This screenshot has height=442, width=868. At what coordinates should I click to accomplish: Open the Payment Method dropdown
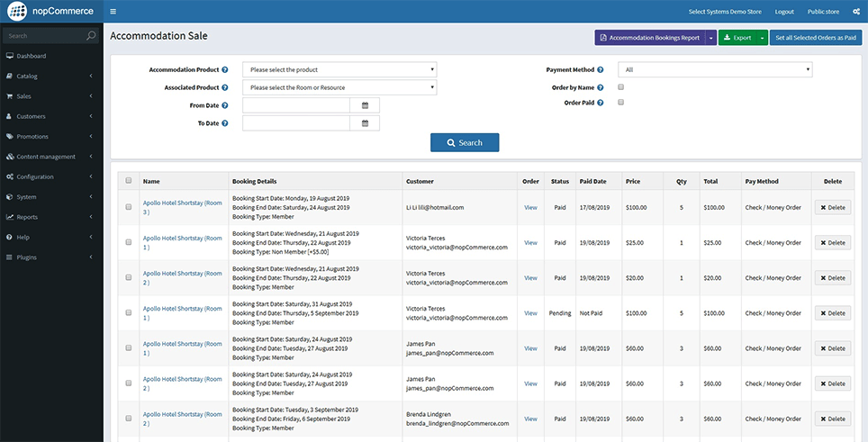click(715, 69)
